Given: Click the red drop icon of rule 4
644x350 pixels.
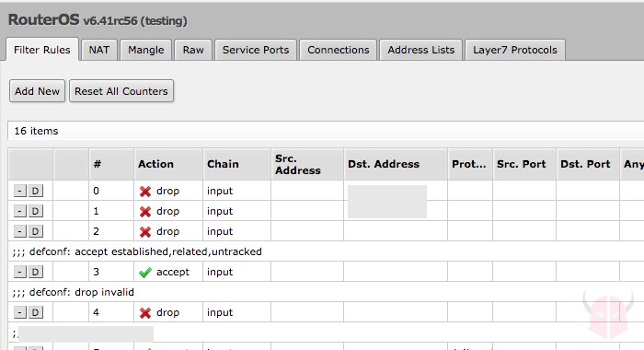Looking at the screenshot, I should (x=145, y=313).
